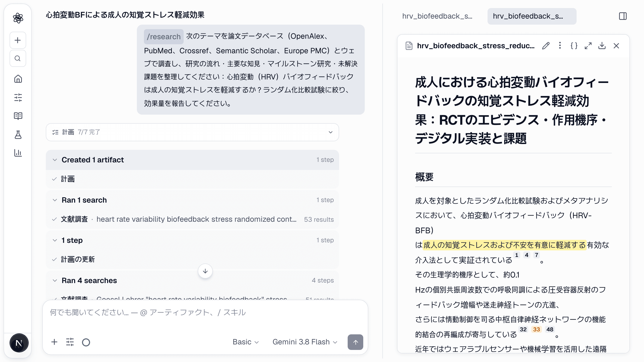Collapse the 1 step section
This screenshot has width=644, height=362.
(192, 240)
